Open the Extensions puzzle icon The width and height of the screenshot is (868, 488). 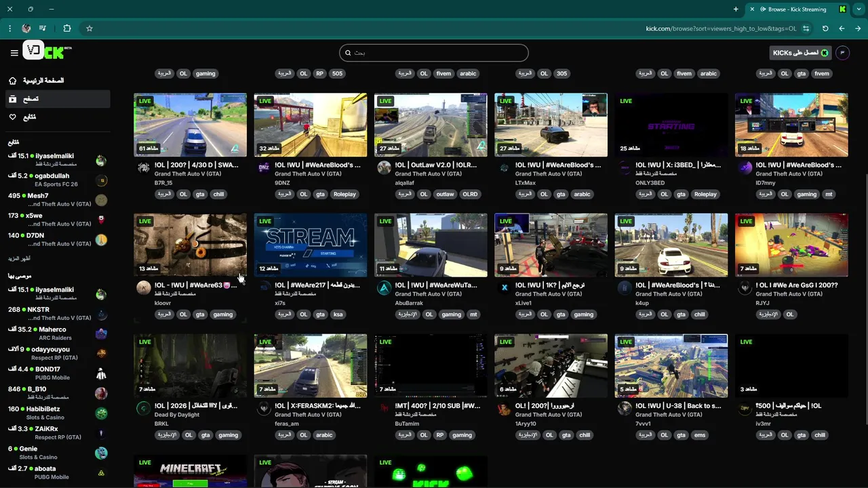pyautogui.click(x=66, y=28)
